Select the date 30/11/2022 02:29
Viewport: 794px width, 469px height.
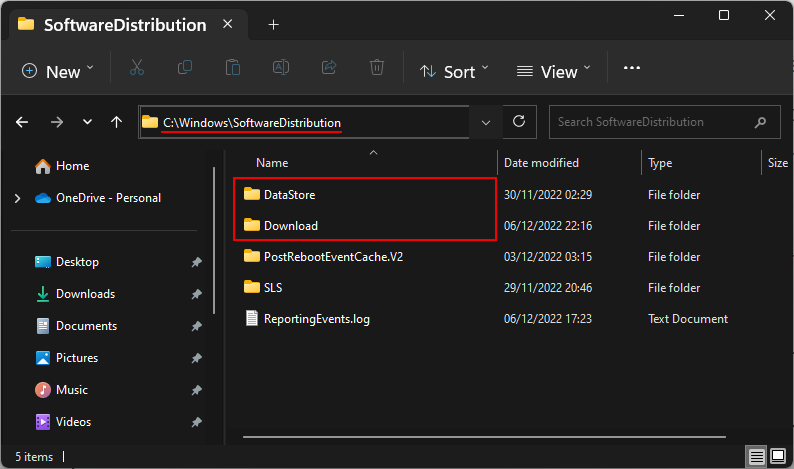point(547,194)
